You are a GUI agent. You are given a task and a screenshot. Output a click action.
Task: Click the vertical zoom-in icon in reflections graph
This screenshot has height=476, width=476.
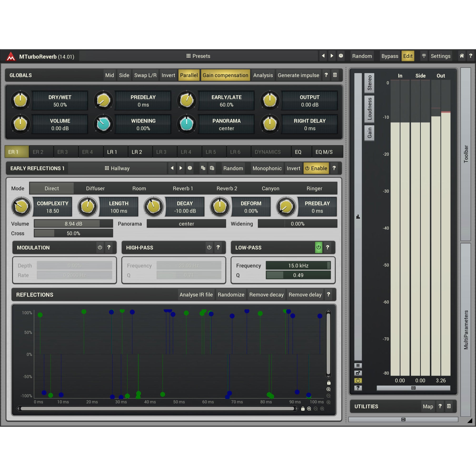point(328,389)
